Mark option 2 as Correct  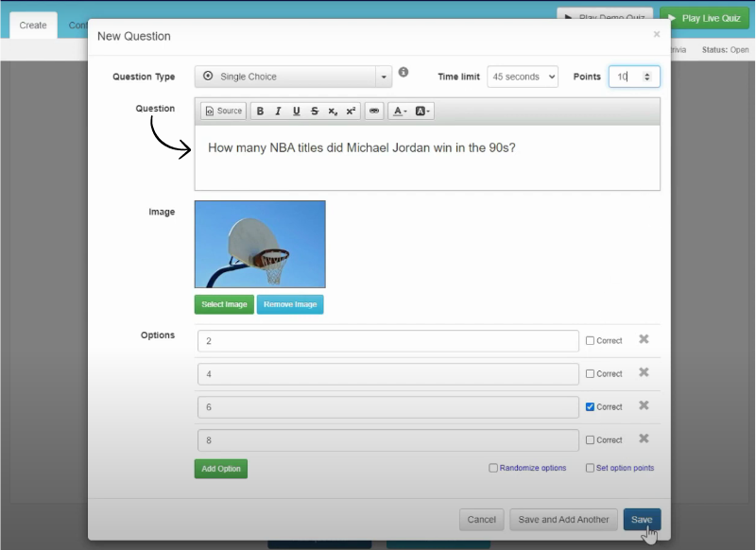point(590,341)
